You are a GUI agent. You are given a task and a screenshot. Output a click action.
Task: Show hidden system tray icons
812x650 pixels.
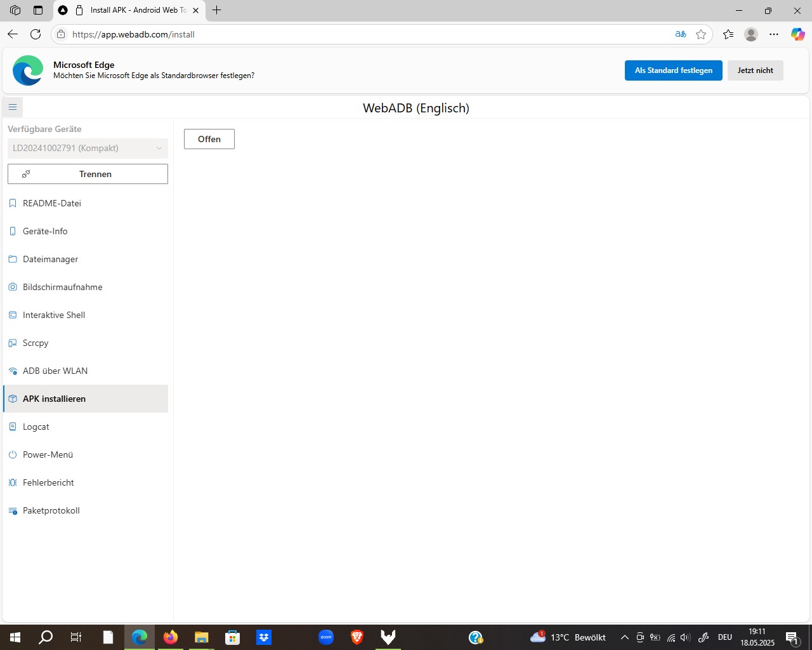click(x=624, y=637)
